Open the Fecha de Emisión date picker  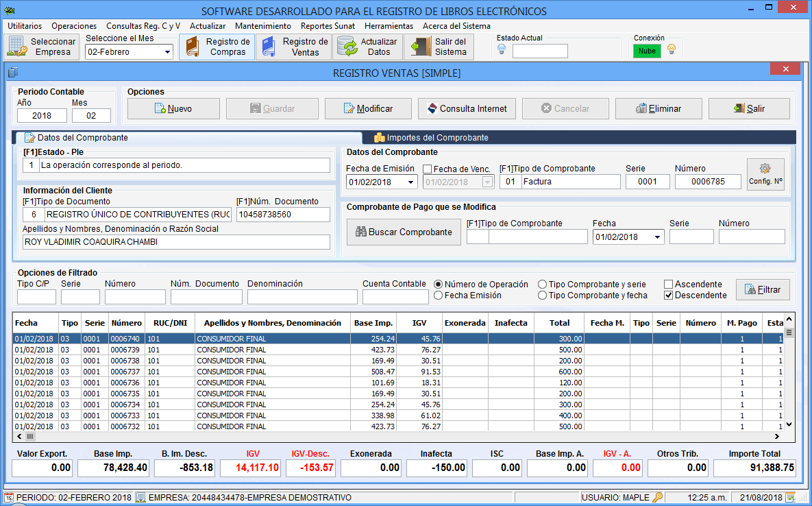click(x=411, y=182)
